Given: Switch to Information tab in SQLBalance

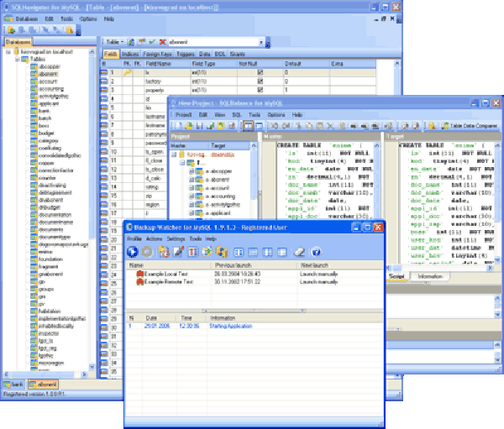Looking at the screenshot, I should coord(430,276).
